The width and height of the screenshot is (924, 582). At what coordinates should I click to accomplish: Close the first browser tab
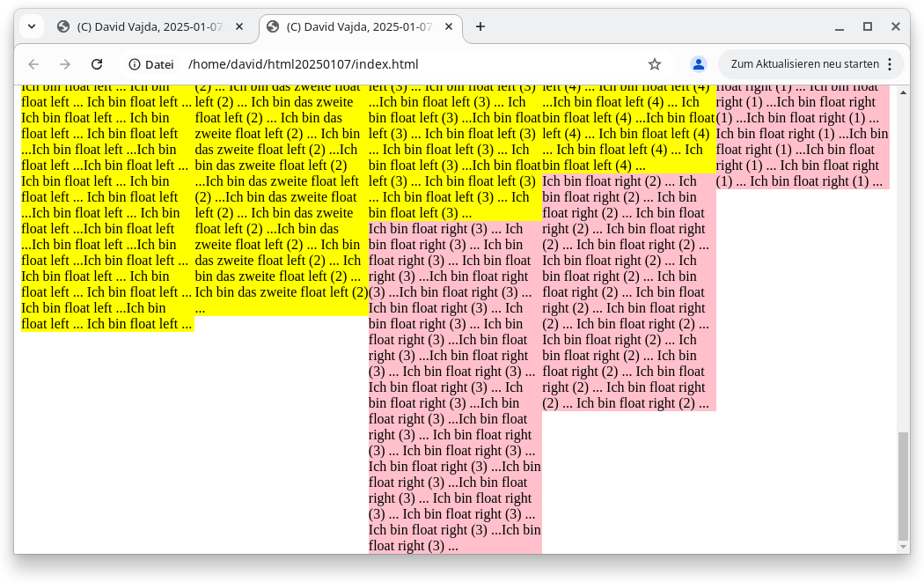tap(239, 26)
